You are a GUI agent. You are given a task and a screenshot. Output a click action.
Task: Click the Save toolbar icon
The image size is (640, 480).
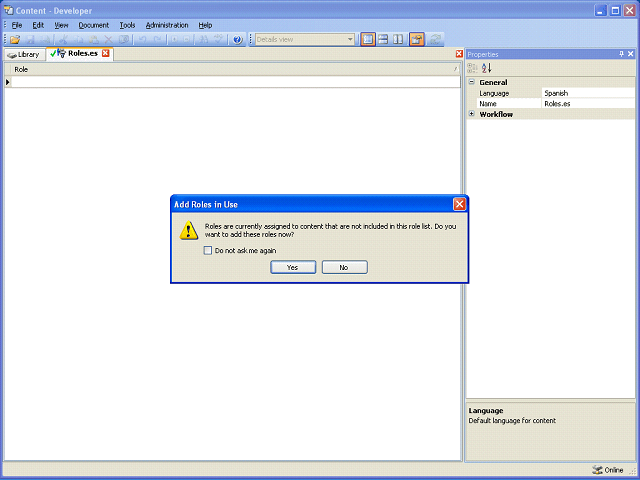click(30, 40)
